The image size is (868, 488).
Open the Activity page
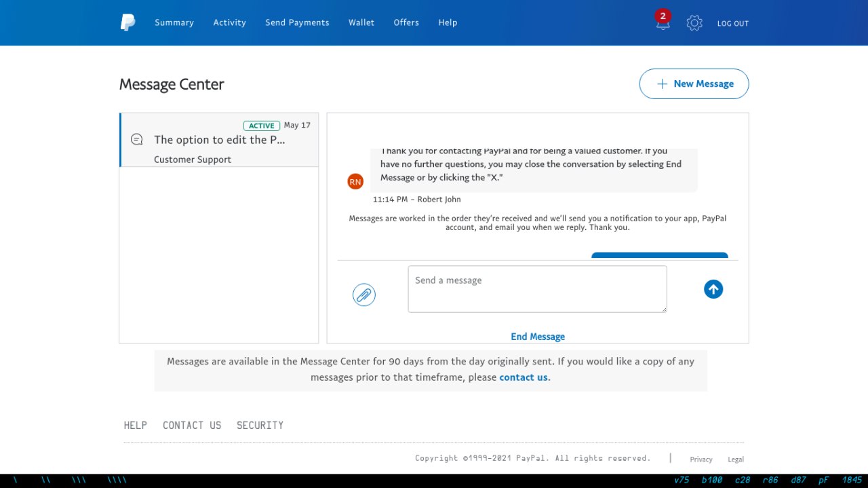tap(229, 22)
